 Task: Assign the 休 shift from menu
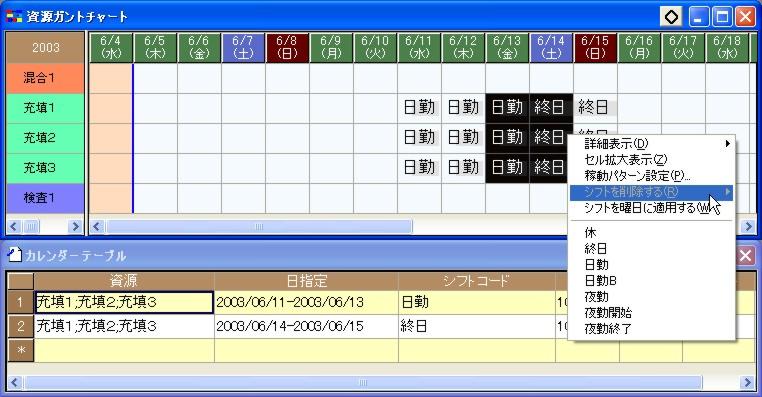coord(590,232)
